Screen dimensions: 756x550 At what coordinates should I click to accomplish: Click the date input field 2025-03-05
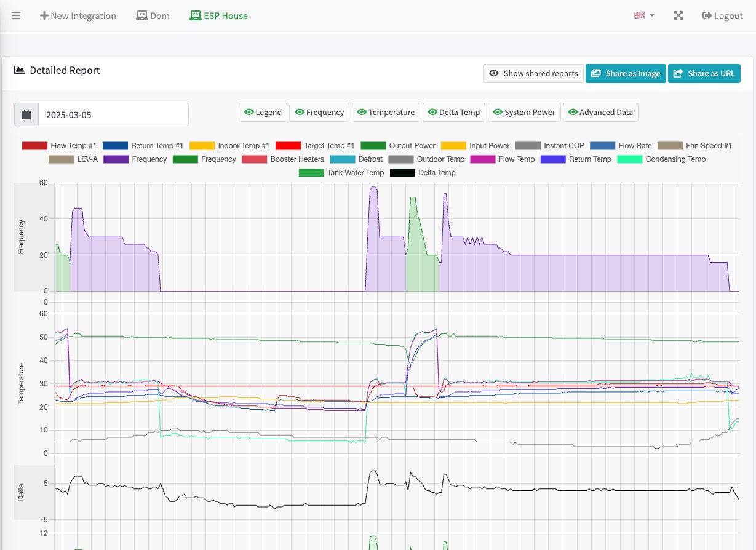point(113,114)
